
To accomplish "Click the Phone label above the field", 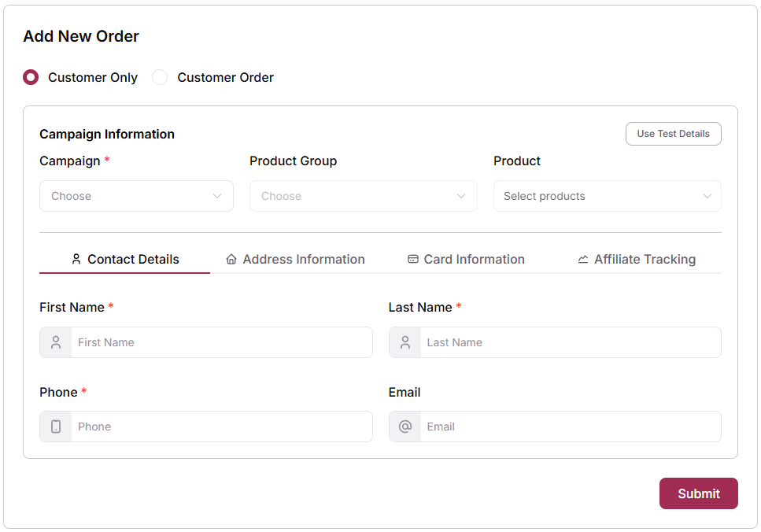I will click(x=59, y=392).
